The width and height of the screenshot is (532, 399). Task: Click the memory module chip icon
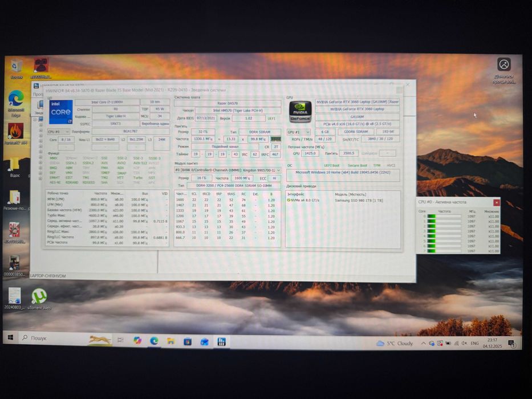coord(275,139)
